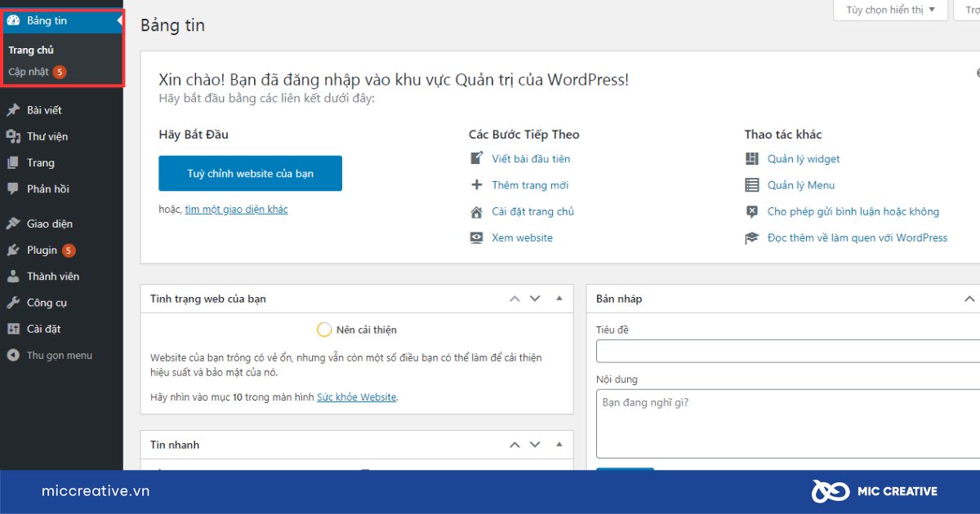
Task: Move Tình trạng web của bạn panel up
Action: [514, 299]
